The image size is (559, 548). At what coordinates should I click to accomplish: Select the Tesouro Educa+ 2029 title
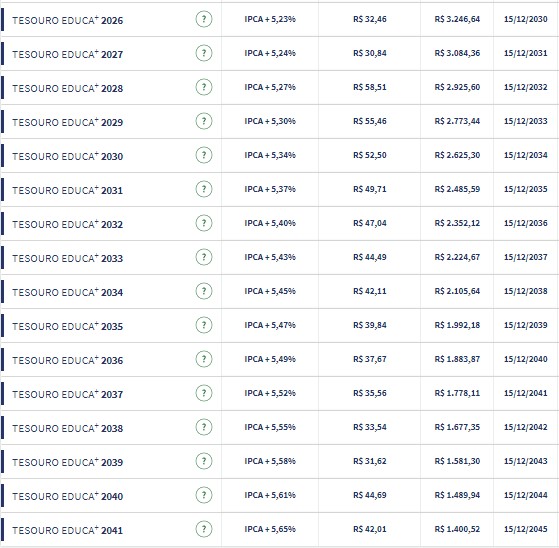point(68,122)
